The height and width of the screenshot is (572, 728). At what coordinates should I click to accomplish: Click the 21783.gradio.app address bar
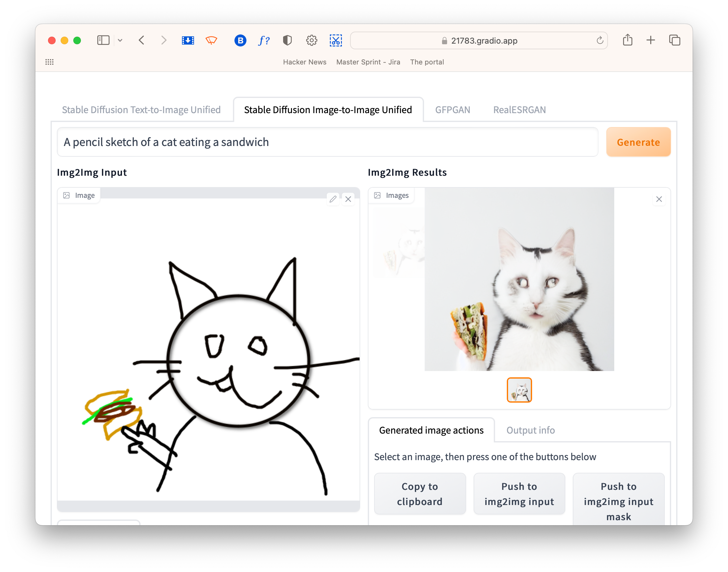[479, 40]
